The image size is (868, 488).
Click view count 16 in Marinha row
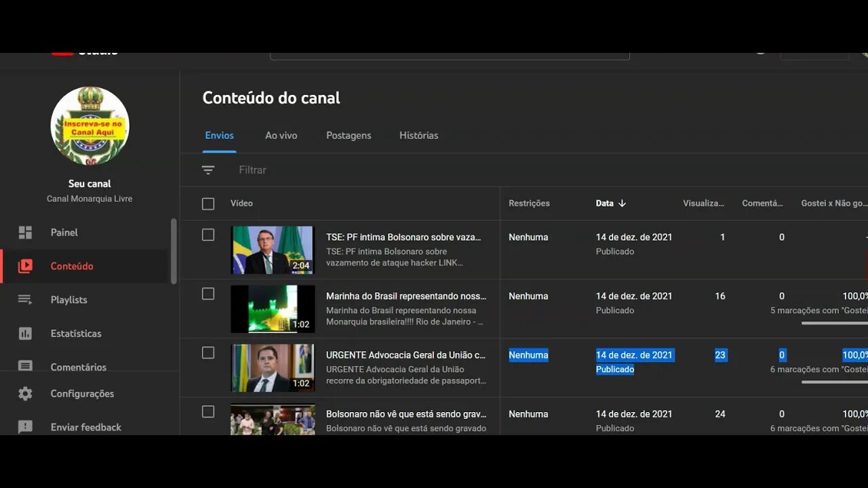point(720,296)
